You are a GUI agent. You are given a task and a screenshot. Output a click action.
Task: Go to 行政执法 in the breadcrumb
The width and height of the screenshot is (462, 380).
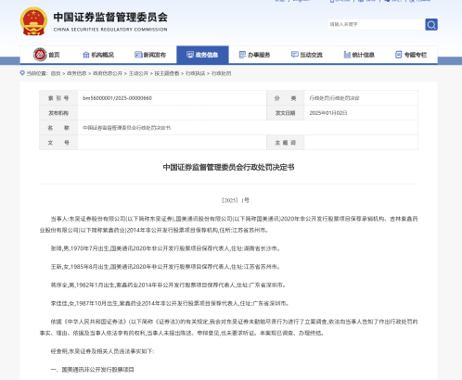(x=195, y=73)
